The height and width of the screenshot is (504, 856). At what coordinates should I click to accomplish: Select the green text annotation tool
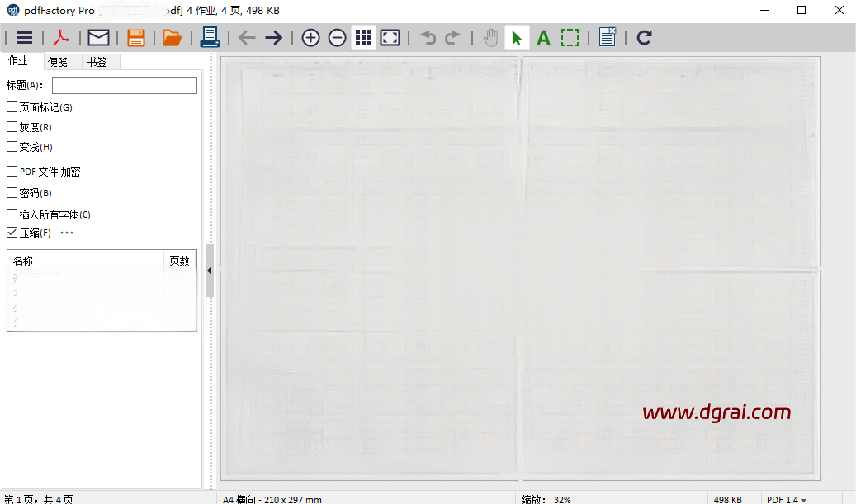click(543, 38)
